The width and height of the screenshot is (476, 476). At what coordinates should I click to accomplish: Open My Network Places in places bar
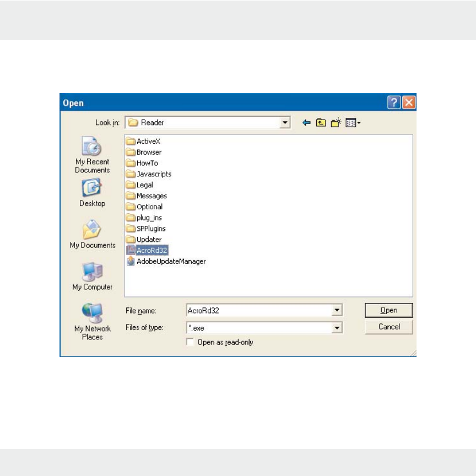pyautogui.click(x=92, y=322)
